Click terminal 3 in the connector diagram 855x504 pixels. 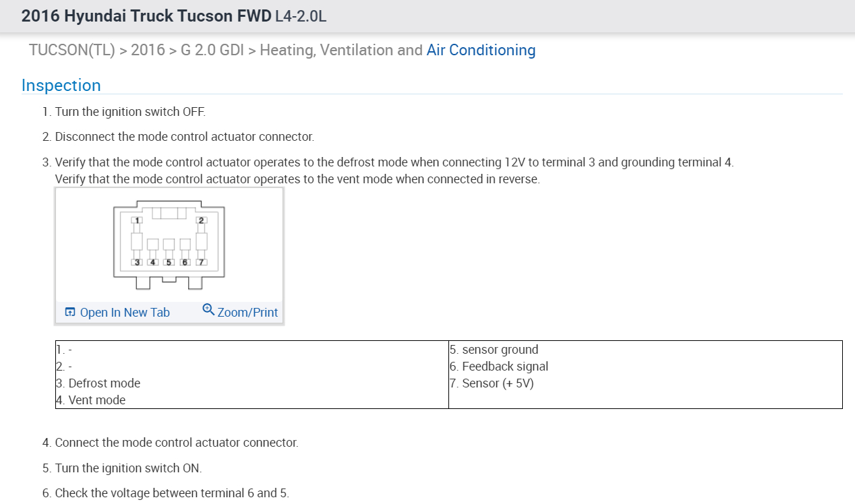click(137, 262)
